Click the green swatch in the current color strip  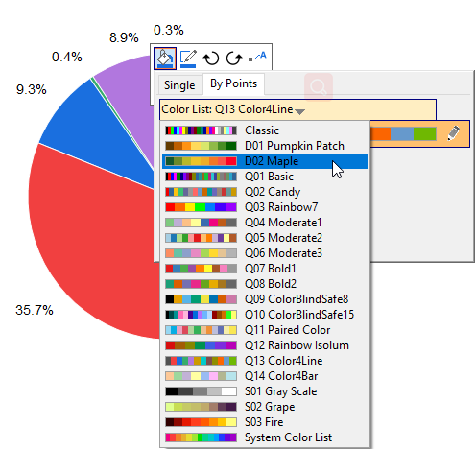point(425,133)
